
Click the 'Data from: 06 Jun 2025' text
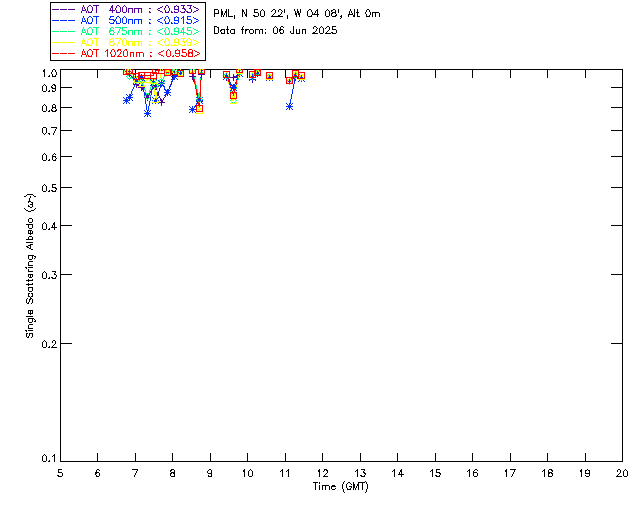pos(275,30)
